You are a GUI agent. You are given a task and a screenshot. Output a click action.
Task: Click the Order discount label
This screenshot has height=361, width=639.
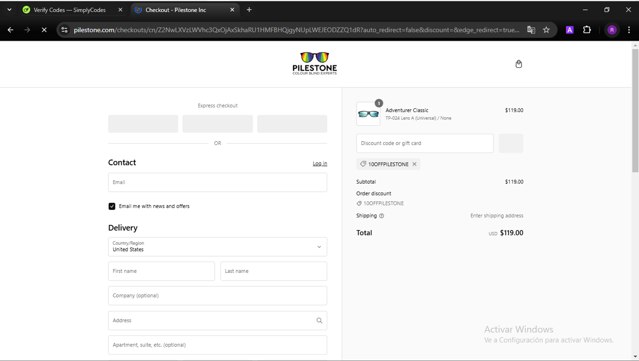pyautogui.click(x=373, y=194)
